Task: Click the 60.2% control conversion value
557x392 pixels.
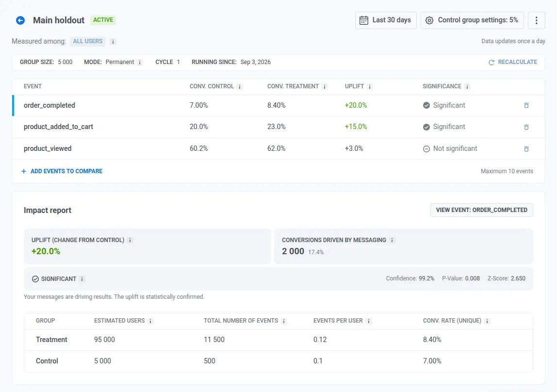Action: (x=198, y=148)
